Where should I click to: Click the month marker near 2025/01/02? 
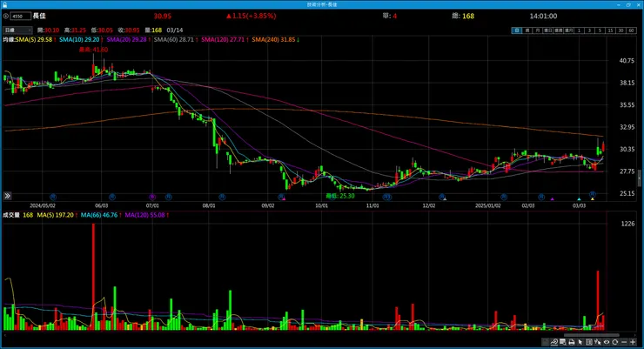[x=504, y=197]
